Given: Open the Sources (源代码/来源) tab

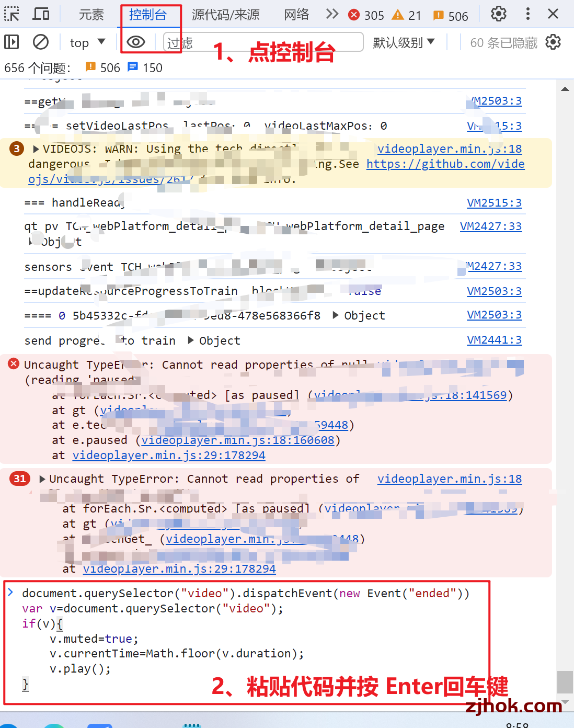Looking at the screenshot, I should tap(225, 15).
